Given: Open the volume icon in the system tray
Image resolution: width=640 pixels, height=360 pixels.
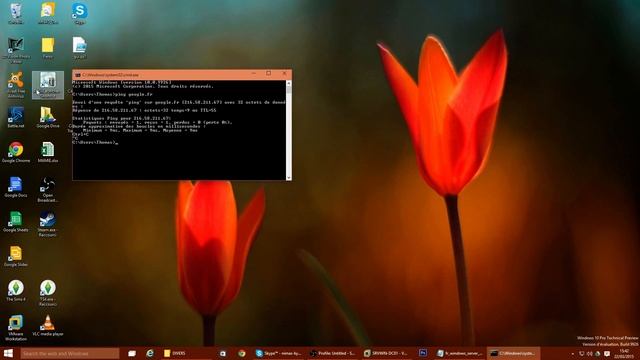Looking at the screenshot, I should tap(590, 354).
